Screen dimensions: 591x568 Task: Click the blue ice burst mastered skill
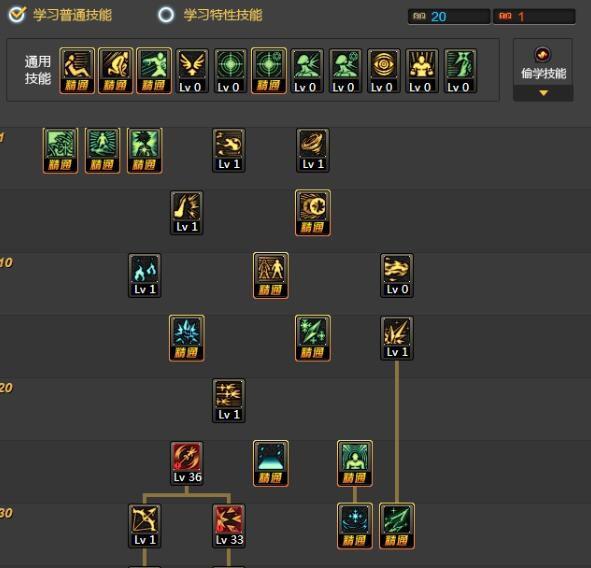click(187, 338)
